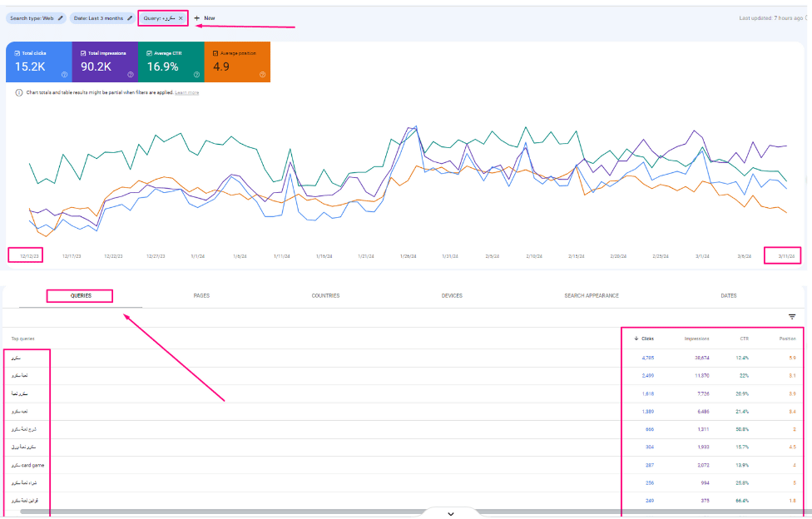Open help icon on Average CTR card
The image size is (812, 519).
point(197,75)
